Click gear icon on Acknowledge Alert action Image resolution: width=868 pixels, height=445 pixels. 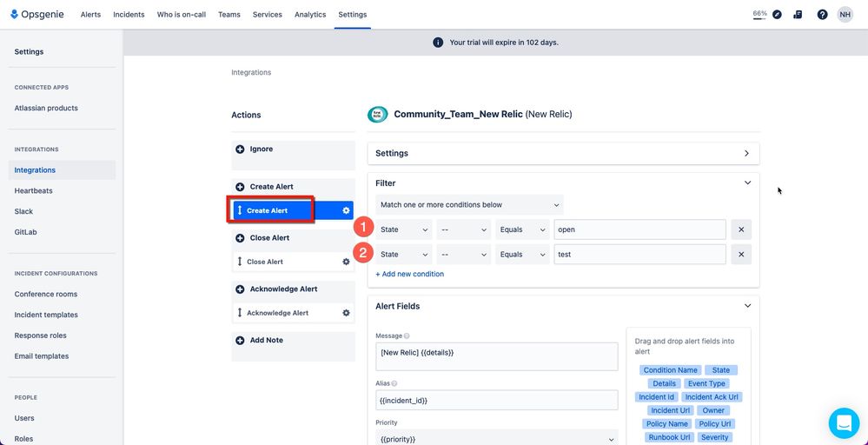click(x=346, y=313)
